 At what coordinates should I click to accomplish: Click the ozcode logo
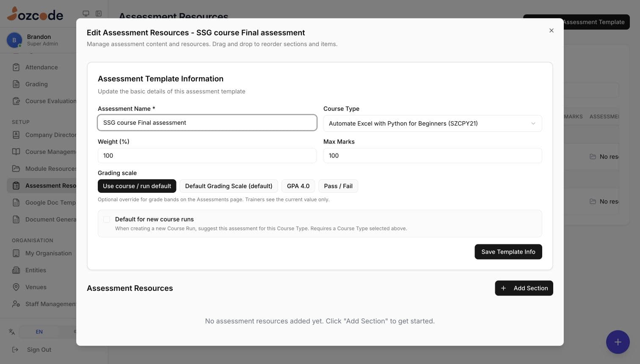click(35, 14)
